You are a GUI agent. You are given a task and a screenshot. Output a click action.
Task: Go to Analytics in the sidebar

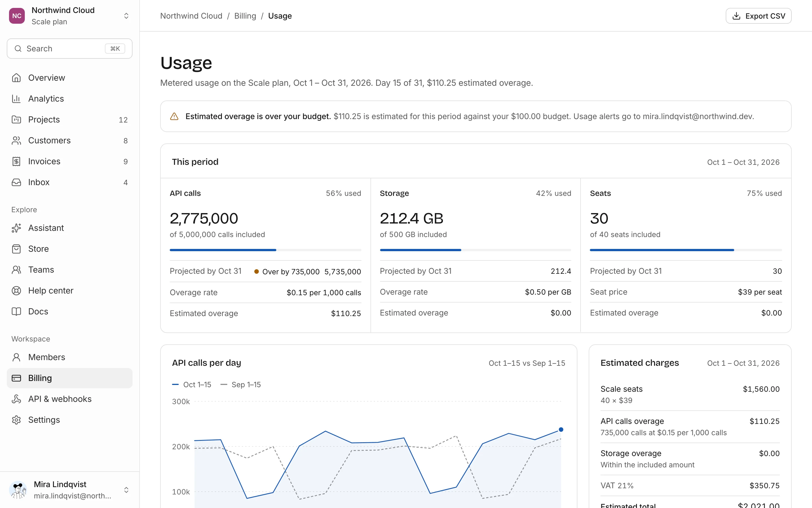(x=69, y=98)
